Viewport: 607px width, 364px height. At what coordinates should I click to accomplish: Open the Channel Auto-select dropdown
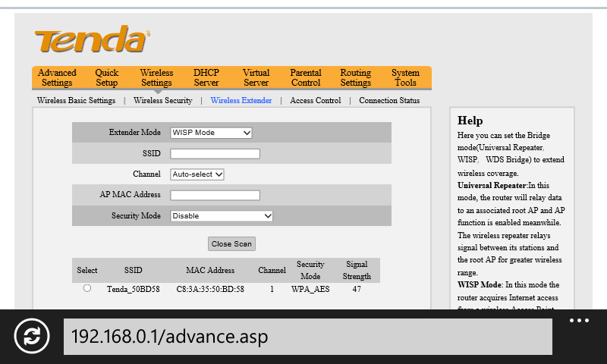(x=197, y=174)
